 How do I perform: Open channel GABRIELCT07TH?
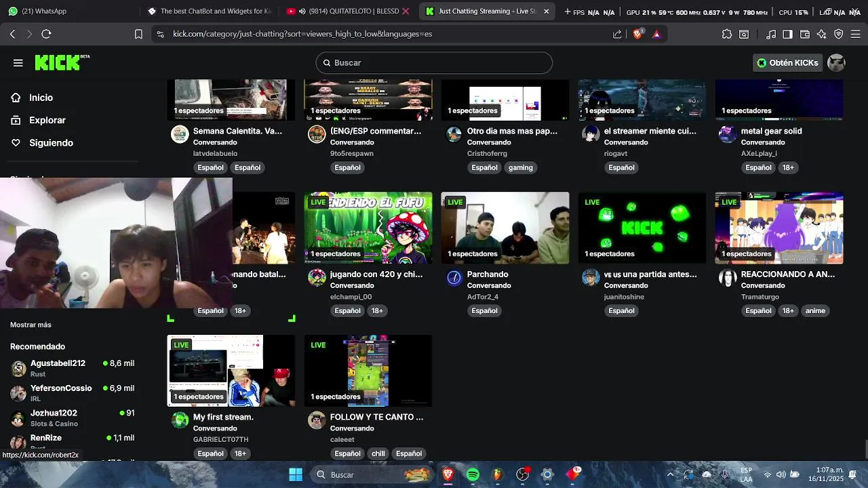(x=221, y=440)
